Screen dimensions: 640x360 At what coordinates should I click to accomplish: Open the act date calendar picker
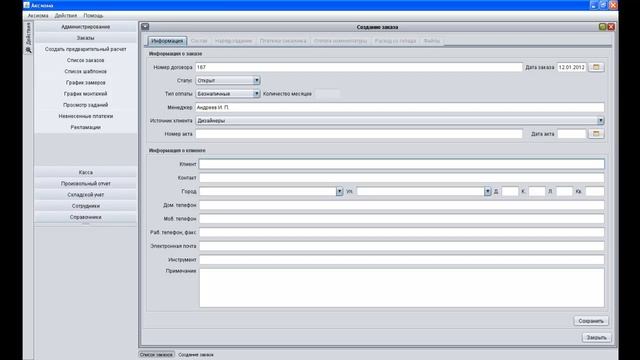click(x=596, y=133)
